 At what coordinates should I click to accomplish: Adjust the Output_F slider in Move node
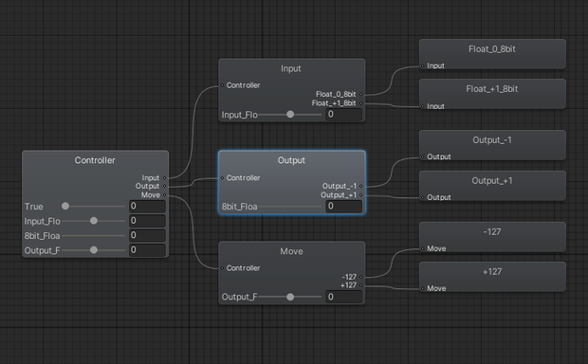(x=290, y=297)
